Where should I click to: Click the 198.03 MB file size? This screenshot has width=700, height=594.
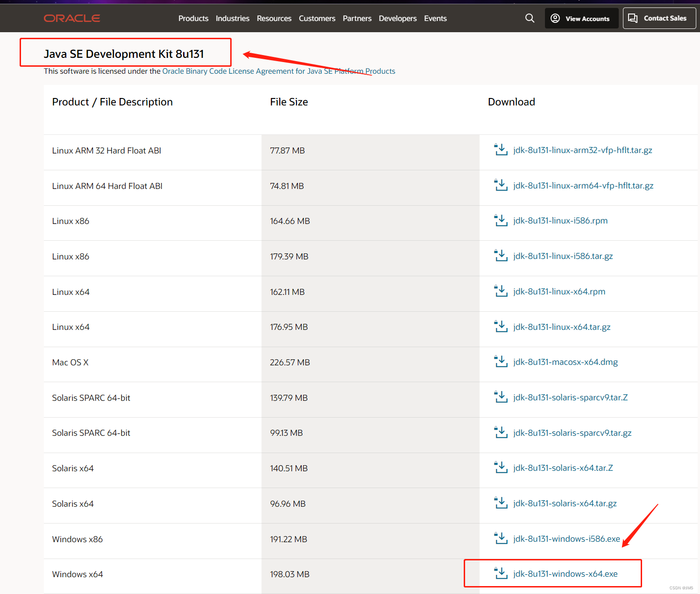290,574
